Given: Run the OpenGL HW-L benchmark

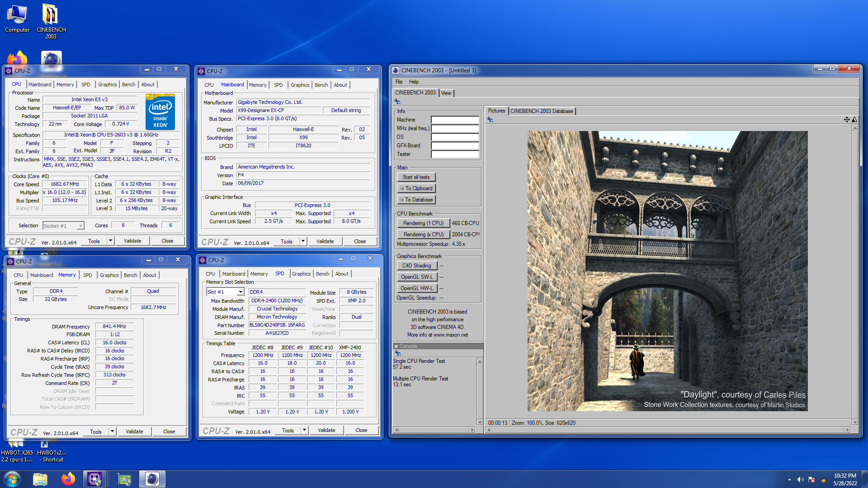Looking at the screenshot, I should (x=417, y=288).
